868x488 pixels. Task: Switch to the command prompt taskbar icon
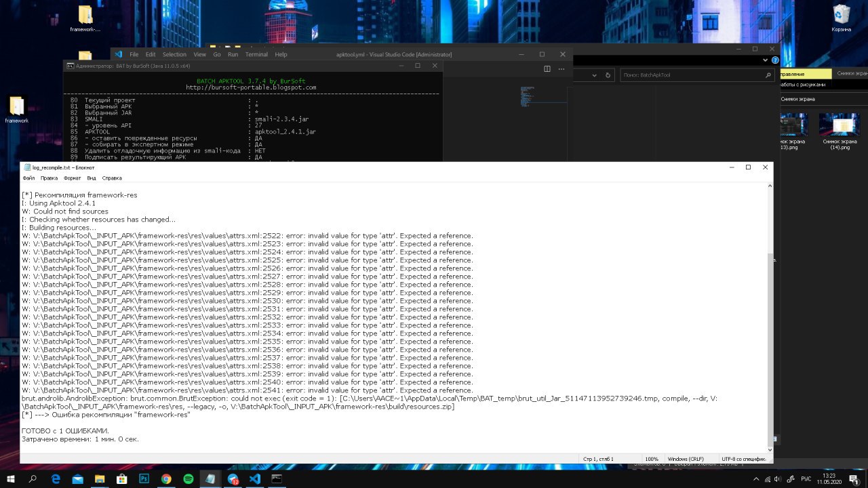pyautogui.click(x=277, y=479)
